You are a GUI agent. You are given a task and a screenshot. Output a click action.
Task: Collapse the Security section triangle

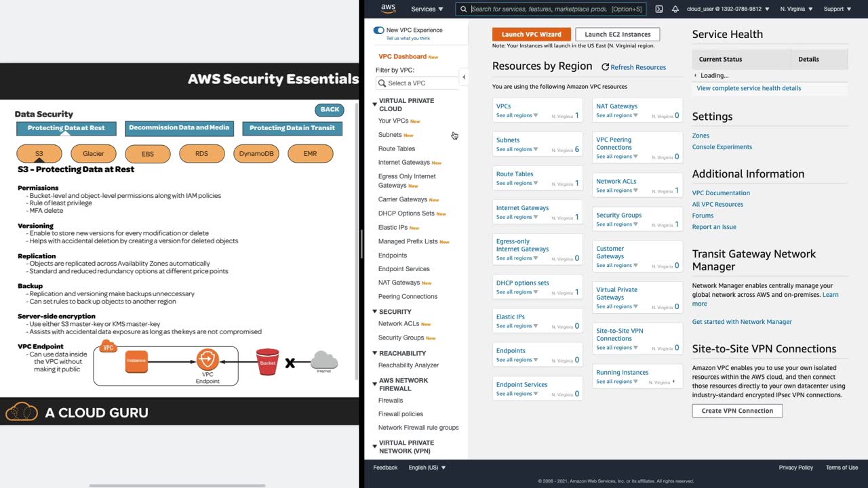point(374,312)
